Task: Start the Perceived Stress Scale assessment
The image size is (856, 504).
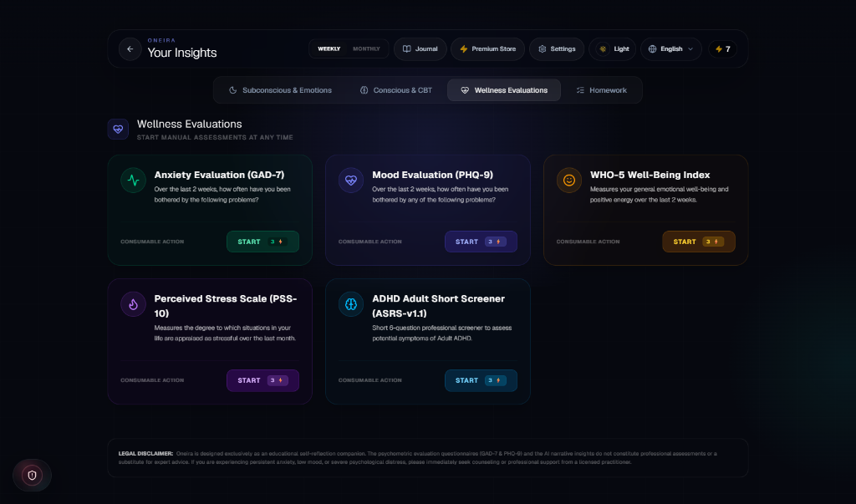Action: click(262, 380)
